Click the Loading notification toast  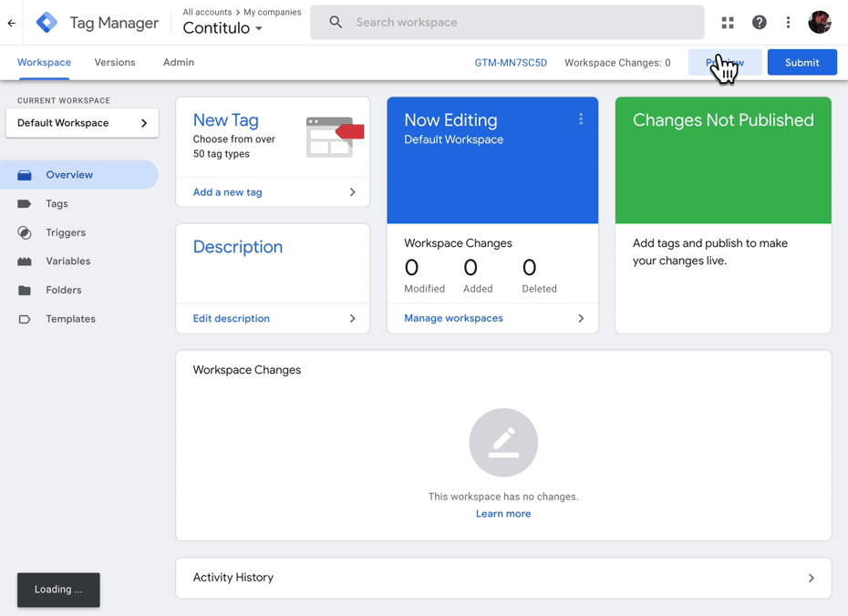pos(58,590)
